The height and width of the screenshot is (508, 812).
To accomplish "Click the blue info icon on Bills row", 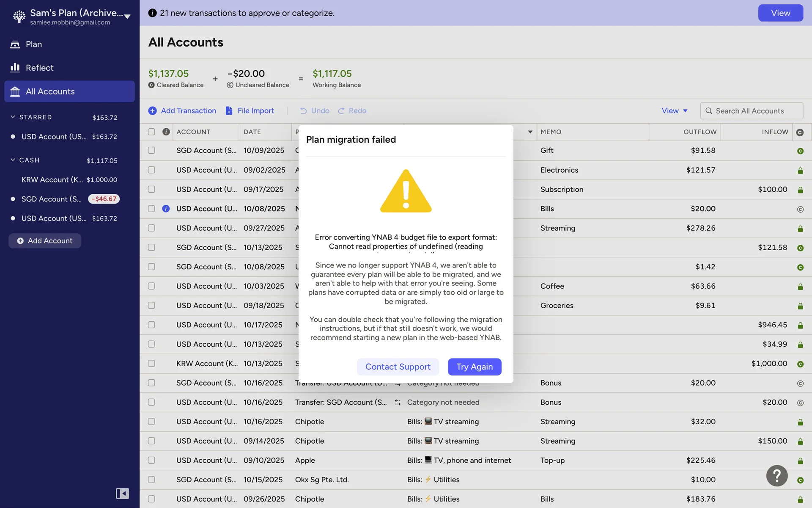I will point(166,209).
